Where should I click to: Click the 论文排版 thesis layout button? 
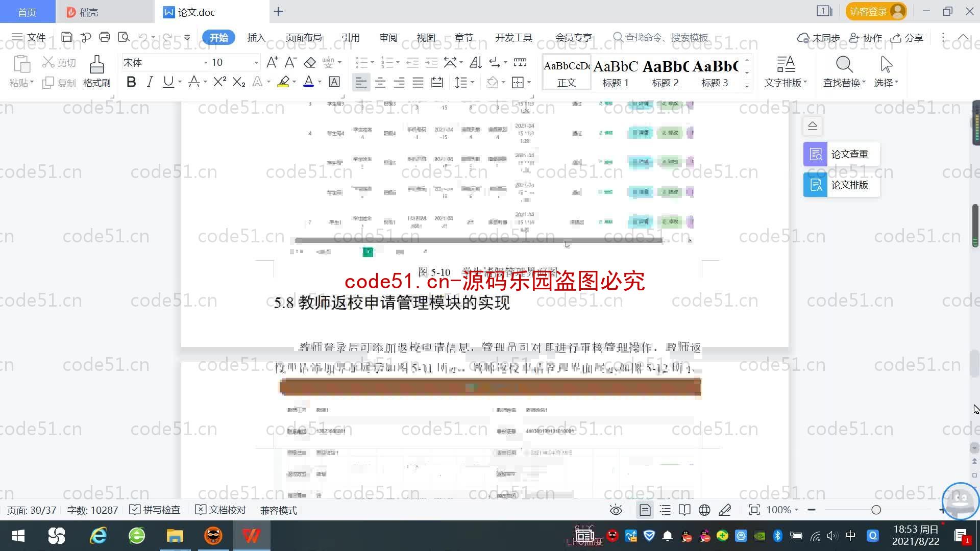tap(841, 185)
